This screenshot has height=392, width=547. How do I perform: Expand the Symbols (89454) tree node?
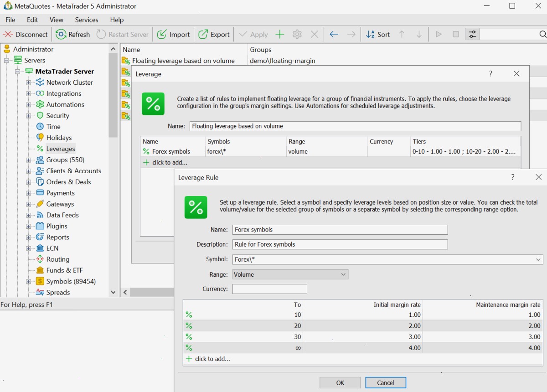tap(29, 282)
